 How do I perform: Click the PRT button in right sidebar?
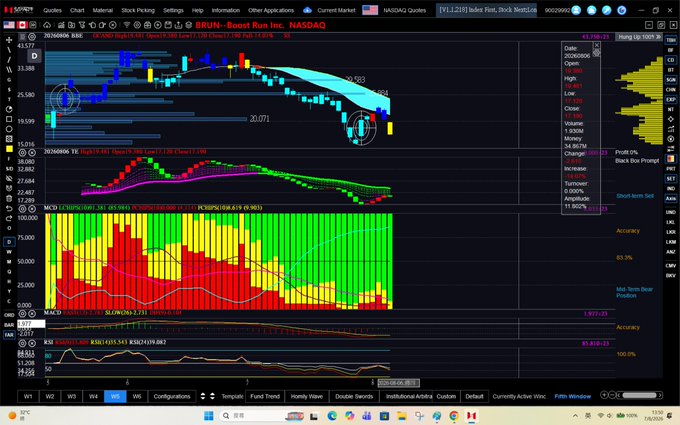(671, 169)
